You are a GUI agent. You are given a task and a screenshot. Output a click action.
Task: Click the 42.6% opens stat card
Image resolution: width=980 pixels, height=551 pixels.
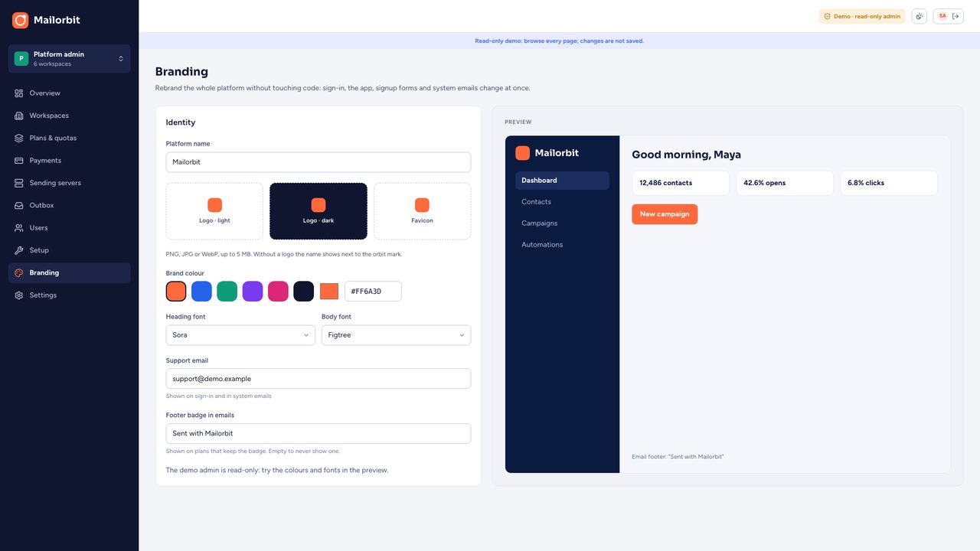tap(785, 183)
